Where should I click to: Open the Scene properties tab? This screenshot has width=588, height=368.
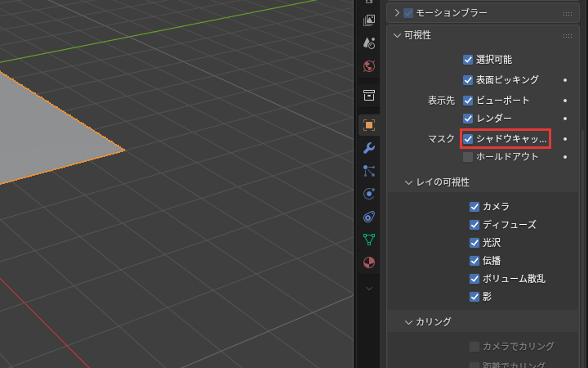tap(369, 43)
